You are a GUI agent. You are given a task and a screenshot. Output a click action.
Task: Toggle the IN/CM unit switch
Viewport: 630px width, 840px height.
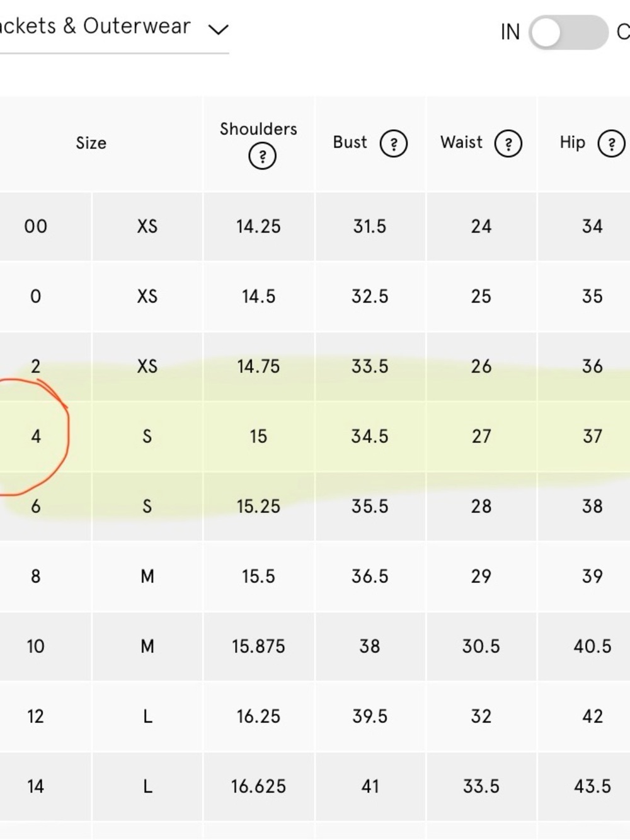coord(568,32)
